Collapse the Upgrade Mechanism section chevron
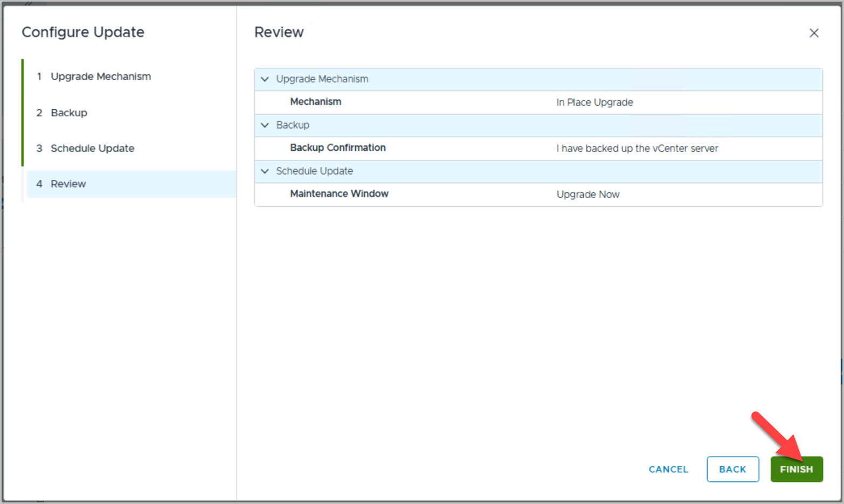The width and height of the screenshot is (844, 504). coord(265,79)
